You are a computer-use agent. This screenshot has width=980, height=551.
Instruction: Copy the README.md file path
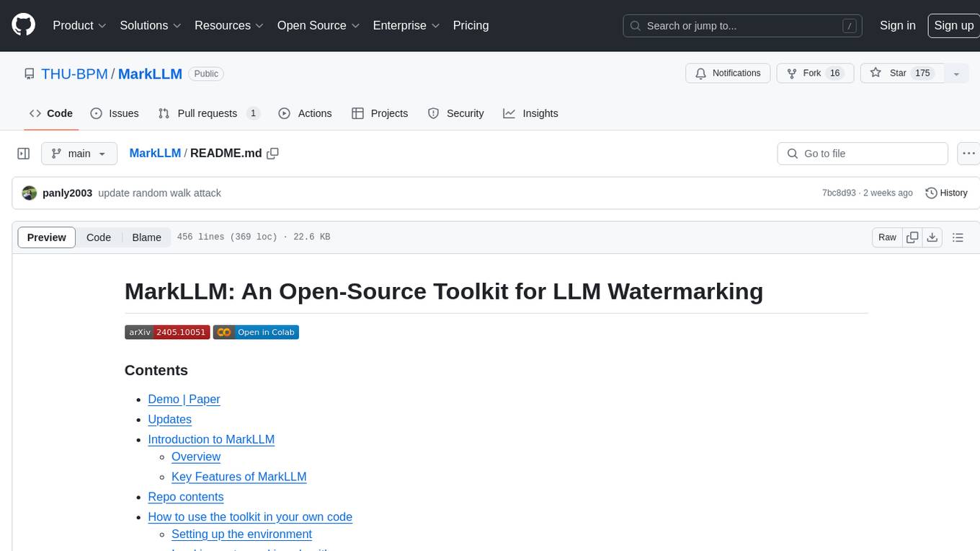[272, 154]
